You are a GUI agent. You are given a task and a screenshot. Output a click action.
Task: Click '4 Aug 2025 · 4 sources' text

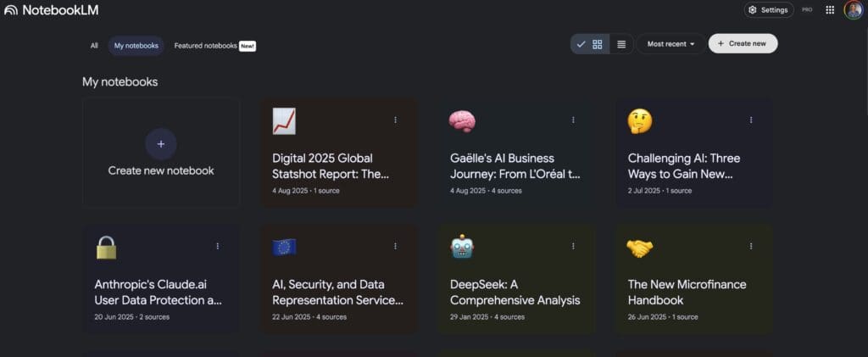pyautogui.click(x=486, y=191)
